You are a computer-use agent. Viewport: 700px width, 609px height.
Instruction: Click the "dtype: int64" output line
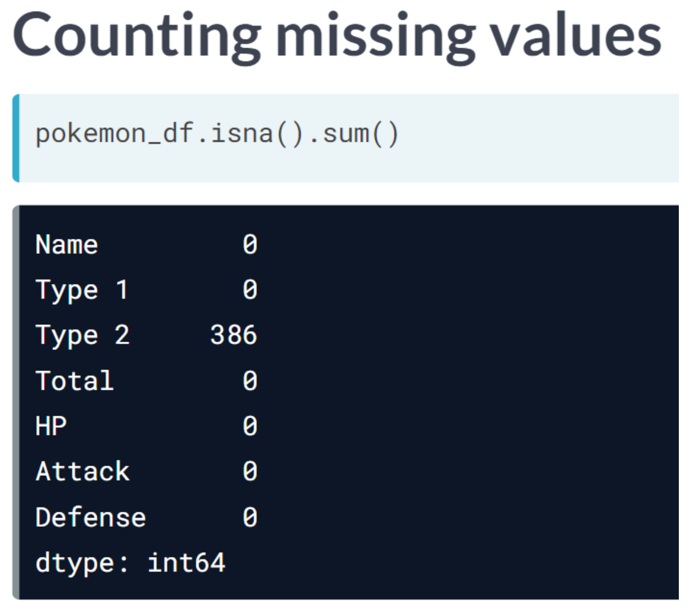coord(130,563)
